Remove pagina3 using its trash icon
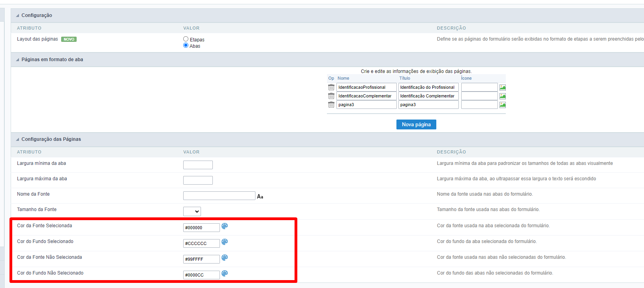Screen dimensions: 644x288 (x=331, y=105)
